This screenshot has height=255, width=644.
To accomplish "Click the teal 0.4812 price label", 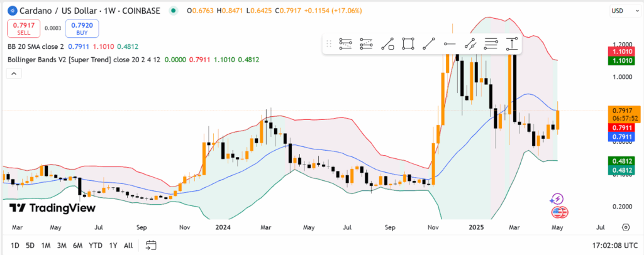I will (x=621, y=170).
